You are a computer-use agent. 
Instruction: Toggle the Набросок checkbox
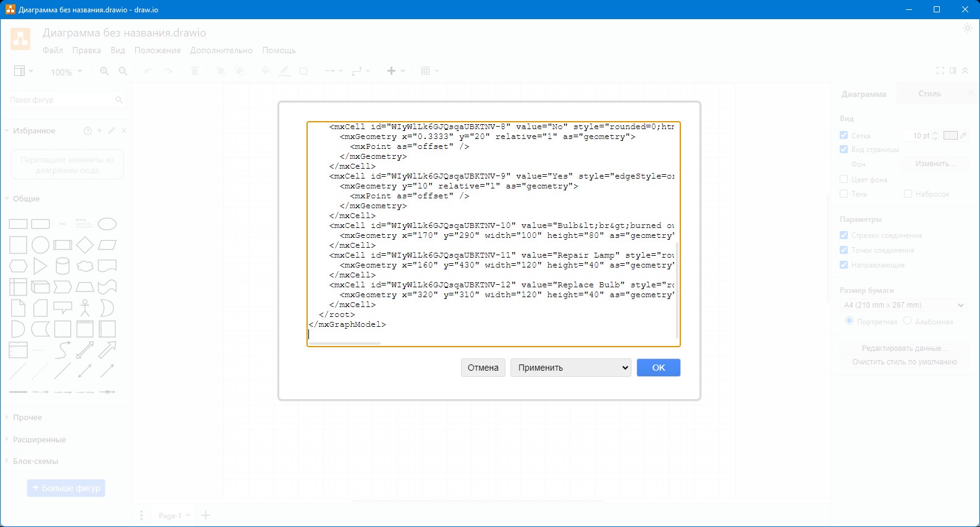pyautogui.click(x=908, y=193)
